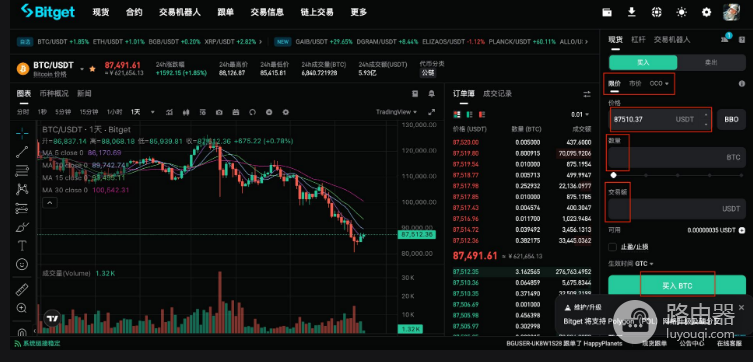Open the TradingView chart source dropdown
This screenshot has width=753, height=362.
tap(396, 112)
